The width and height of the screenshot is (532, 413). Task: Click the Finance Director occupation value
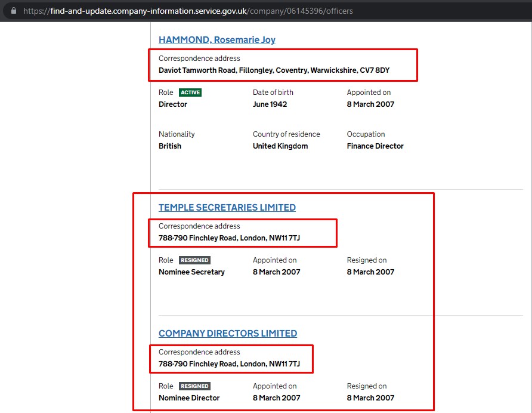(375, 146)
